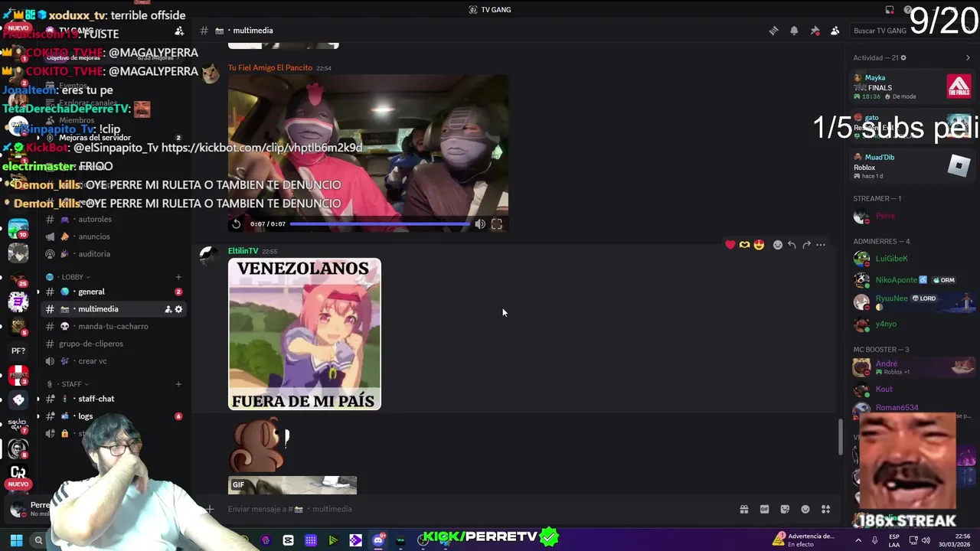Select member RyuuNee

click(912, 302)
